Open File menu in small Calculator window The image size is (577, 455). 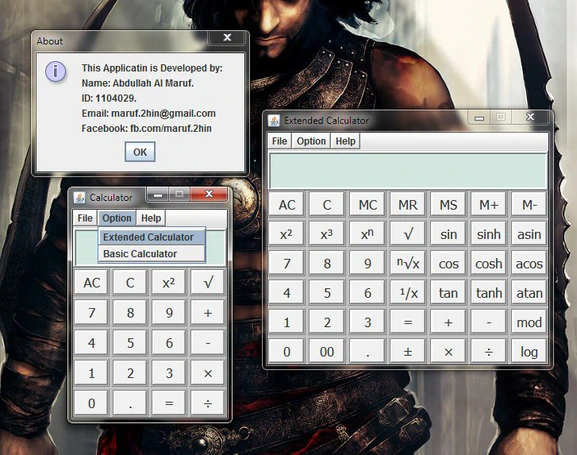(85, 218)
